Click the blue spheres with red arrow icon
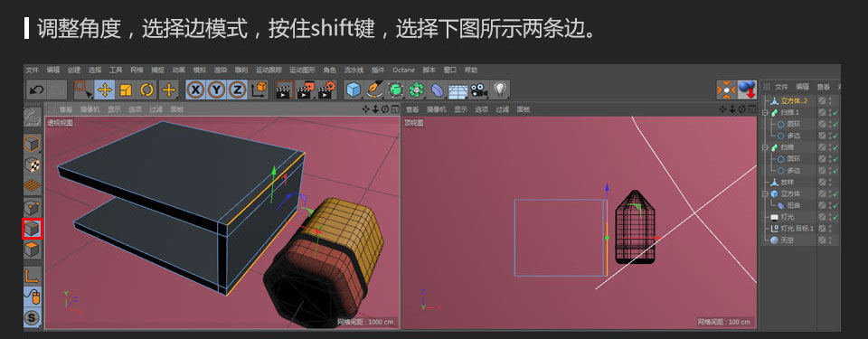Viewport: 868px width, 339px height. (747, 89)
